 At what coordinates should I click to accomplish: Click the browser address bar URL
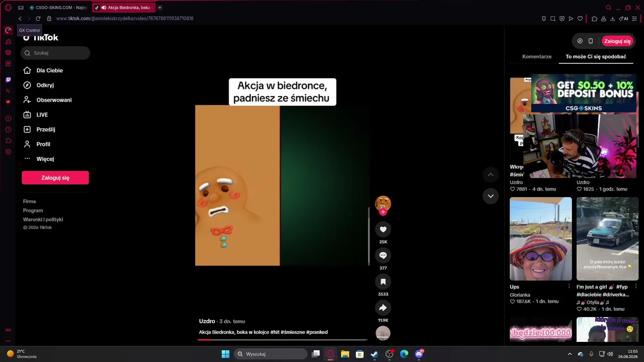[x=125, y=19]
